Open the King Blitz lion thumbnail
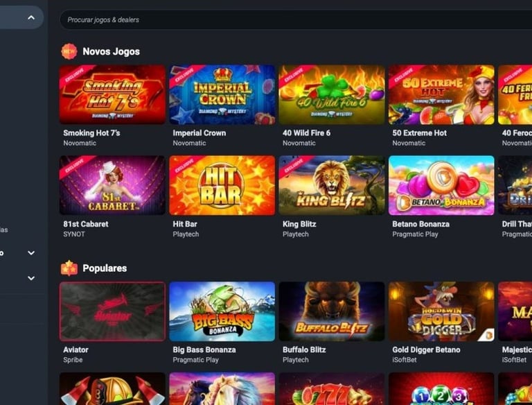 332,185
